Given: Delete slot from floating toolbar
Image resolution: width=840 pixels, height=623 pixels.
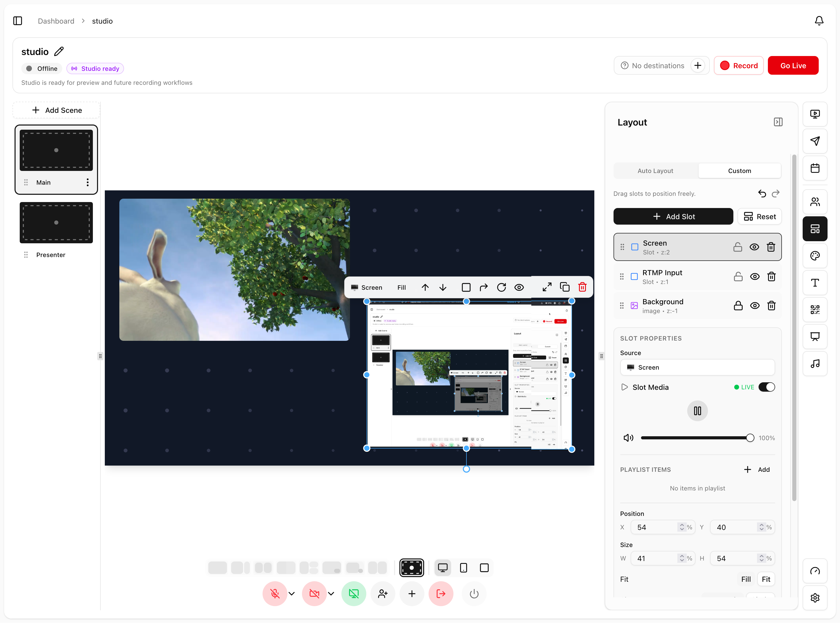Looking at the screenshot, I should coord(582,287).
